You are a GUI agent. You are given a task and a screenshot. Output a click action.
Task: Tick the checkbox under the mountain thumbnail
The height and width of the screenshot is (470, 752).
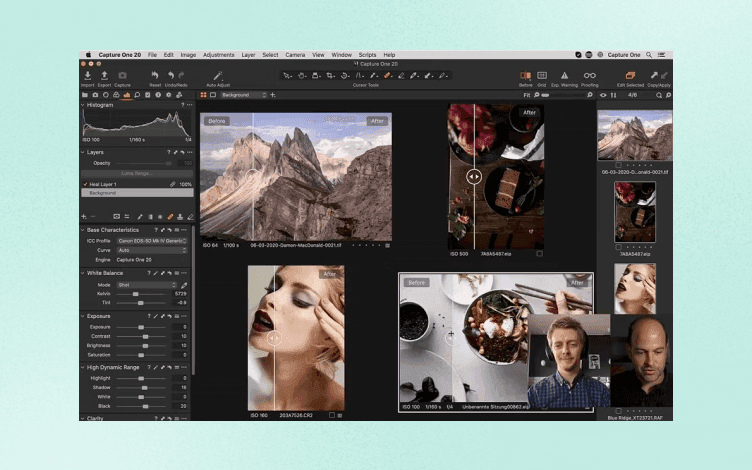[x=618, y=164]
